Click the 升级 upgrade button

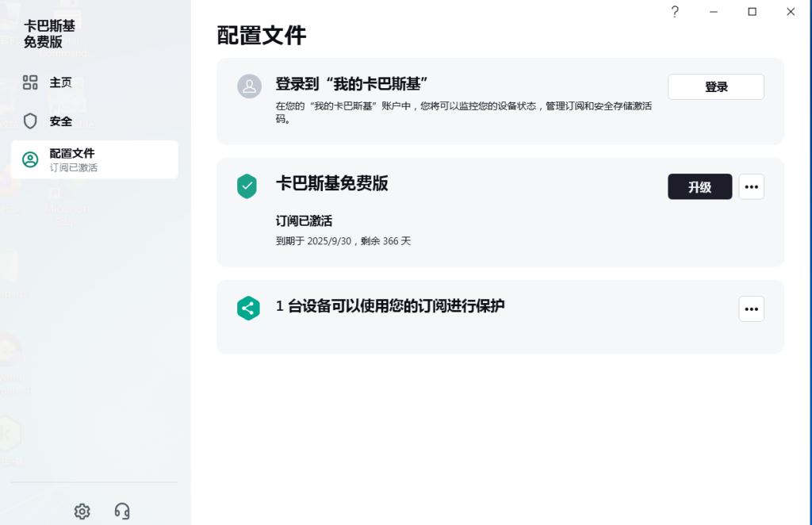[699, 186]
